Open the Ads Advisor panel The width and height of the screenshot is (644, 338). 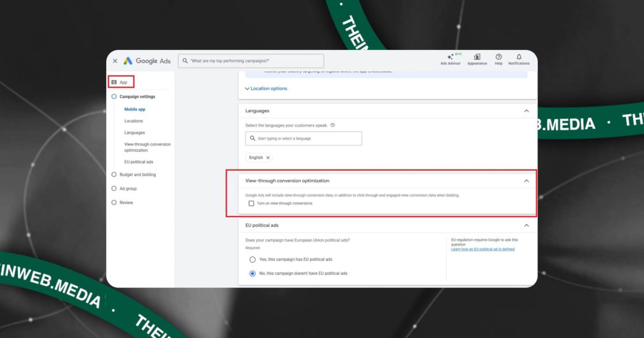coord(450,60)
